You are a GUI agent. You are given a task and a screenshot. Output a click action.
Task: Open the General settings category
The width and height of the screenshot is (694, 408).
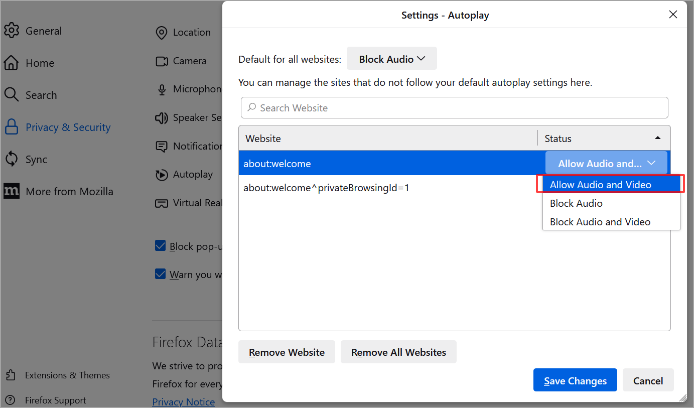(x=43, y=31)
